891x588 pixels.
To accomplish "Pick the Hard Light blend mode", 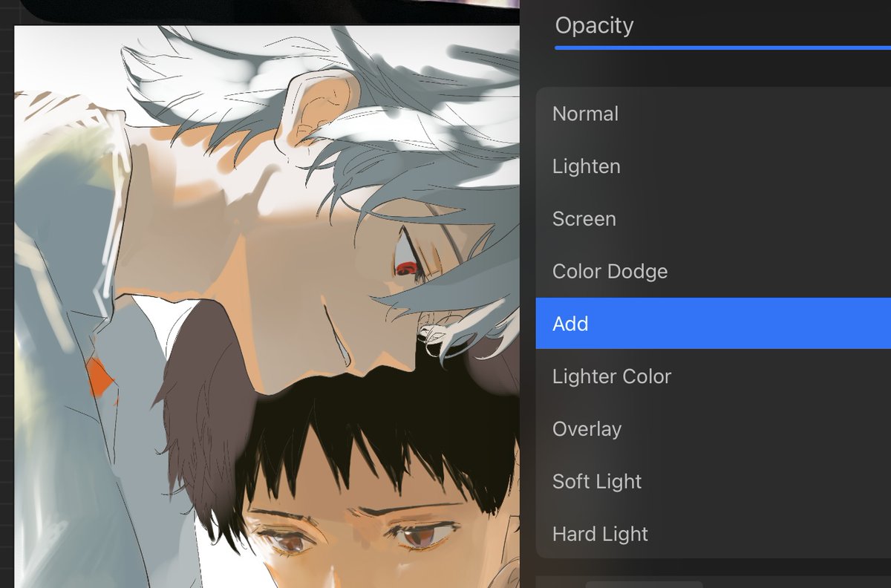I will pyautogui.click(x=714, y=535).
